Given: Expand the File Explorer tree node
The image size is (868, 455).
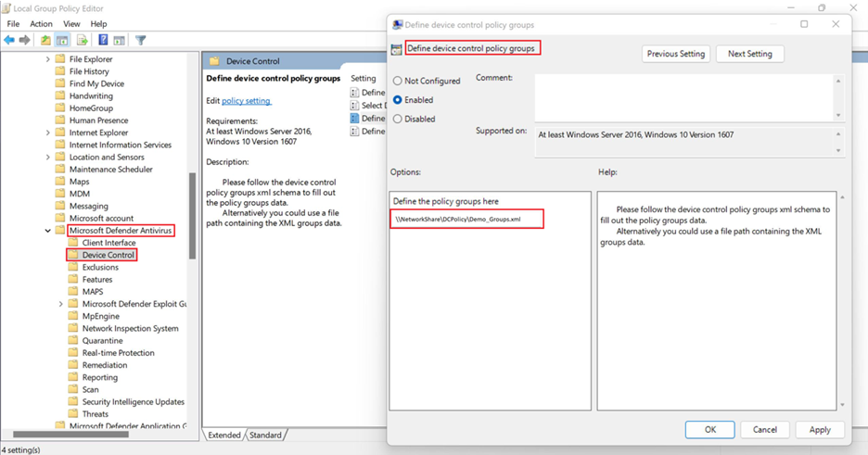Looking at the screenshot, I should tap(47, 59).
